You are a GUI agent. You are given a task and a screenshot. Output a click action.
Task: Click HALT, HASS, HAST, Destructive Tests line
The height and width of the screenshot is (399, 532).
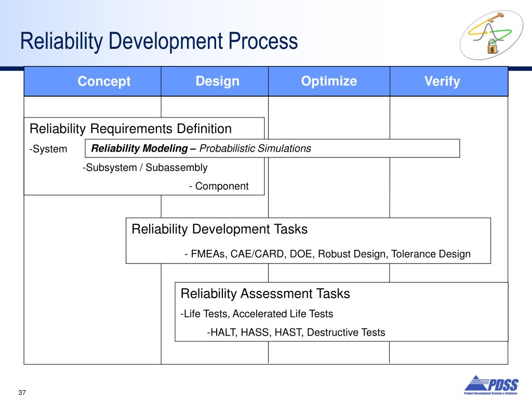click(x=296, y=332)
